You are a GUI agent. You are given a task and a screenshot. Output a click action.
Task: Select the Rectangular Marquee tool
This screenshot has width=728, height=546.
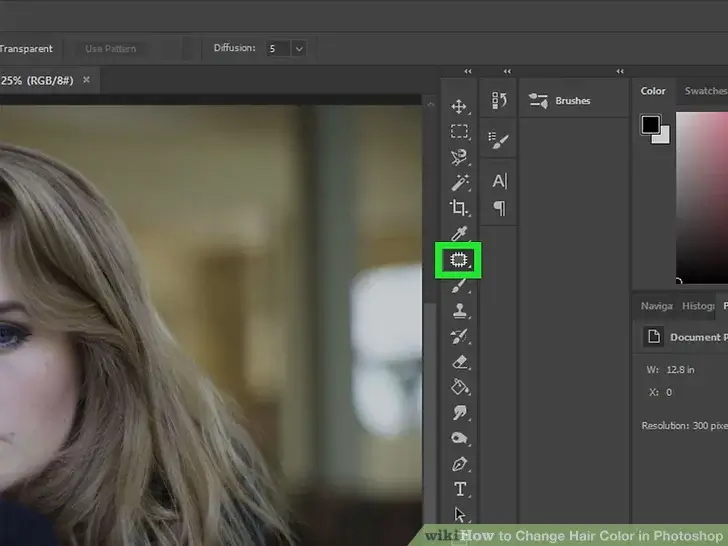click(x=459, y=131)
